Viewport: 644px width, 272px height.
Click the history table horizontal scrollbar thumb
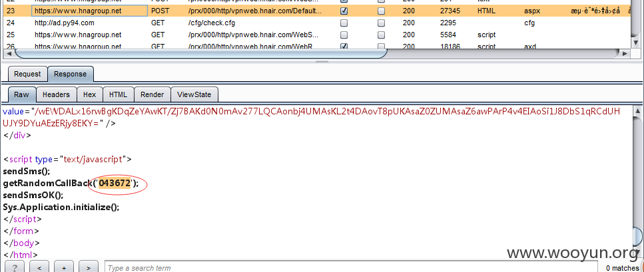pyautogui.click(x=200, y=53)
